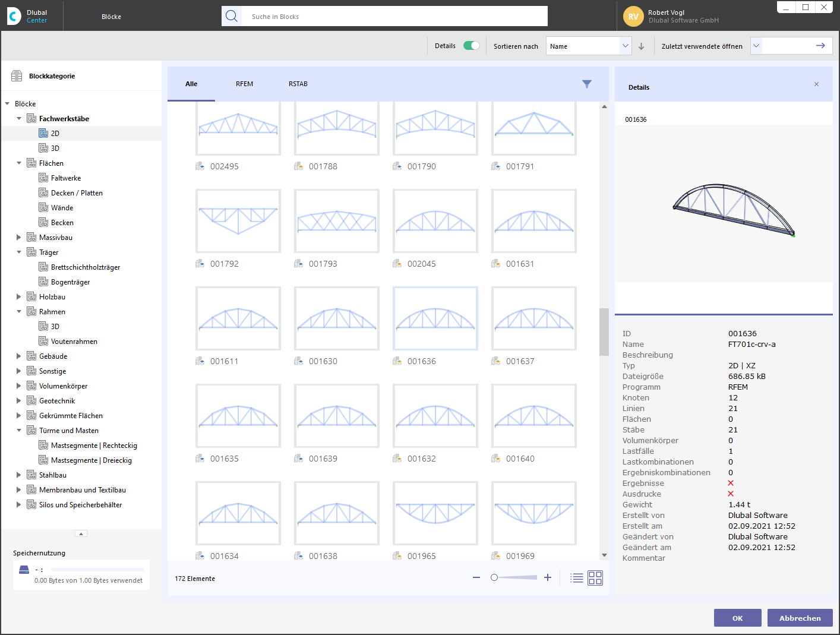Select the Wände category
This screenshot has width=840, height=635.
pyautogui.click(x=62, y=208)
